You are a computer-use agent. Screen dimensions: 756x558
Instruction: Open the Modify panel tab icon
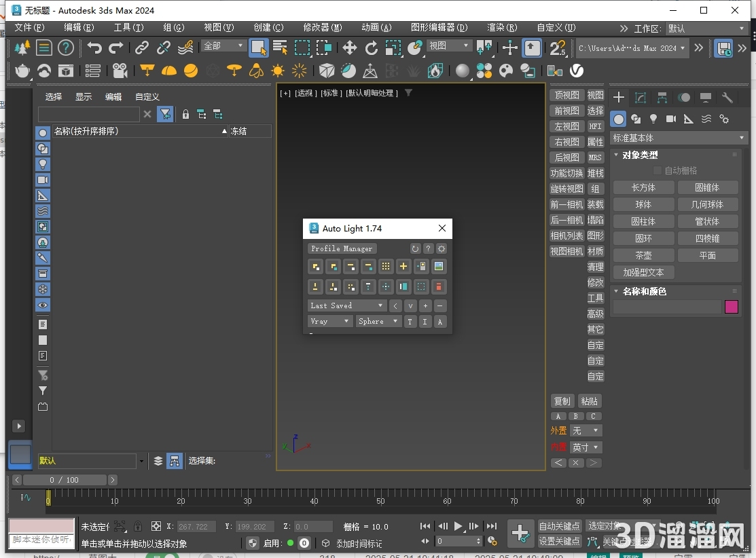tap(641, 98)
